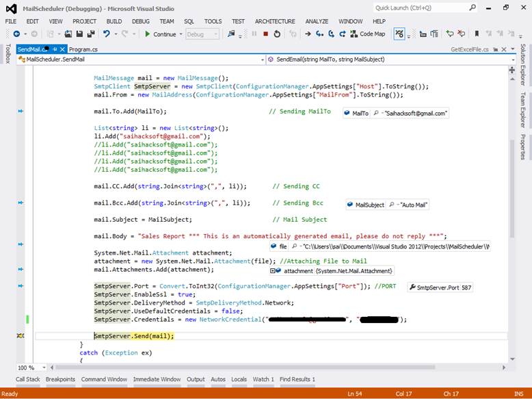
Task: Switch to the Program.cs tab
Action: [83, 49]
